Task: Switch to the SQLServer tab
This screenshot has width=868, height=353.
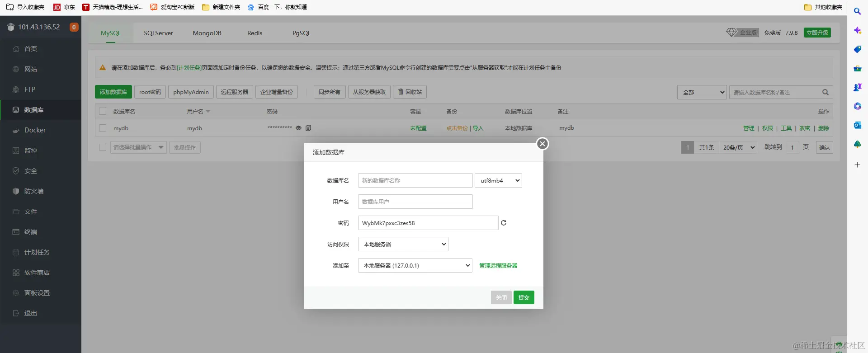Action: click(x=159, y=33)
